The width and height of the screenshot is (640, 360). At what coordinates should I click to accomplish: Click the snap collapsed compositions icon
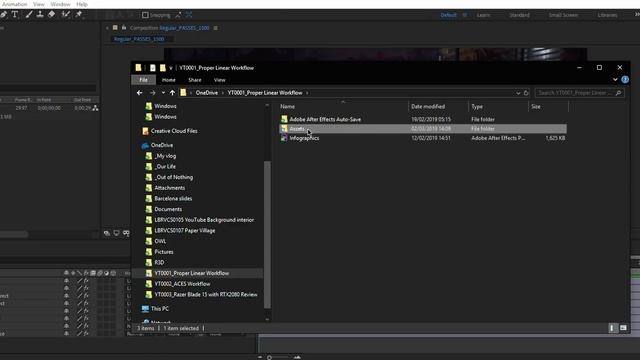[x=189, y=15]
